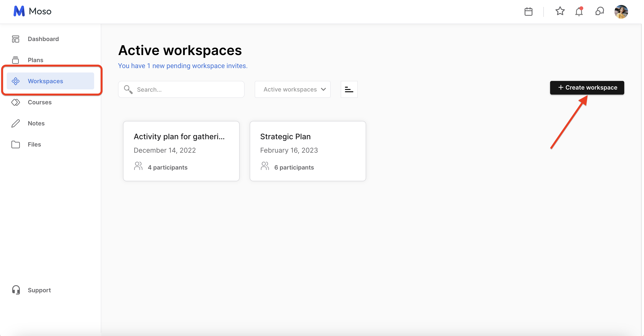Screen dimensions: 644x336
Task: Click the user profile avatar
Action: pos(621,12)
